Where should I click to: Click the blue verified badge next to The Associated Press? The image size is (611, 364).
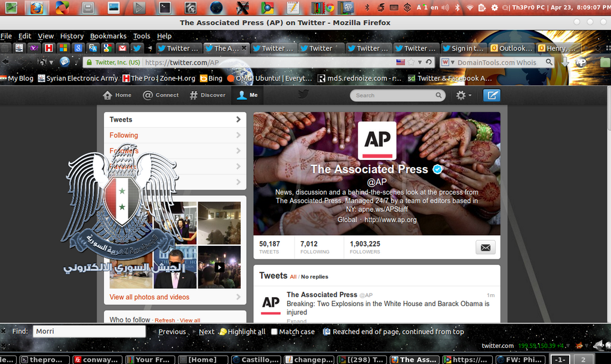coord(438,169)
